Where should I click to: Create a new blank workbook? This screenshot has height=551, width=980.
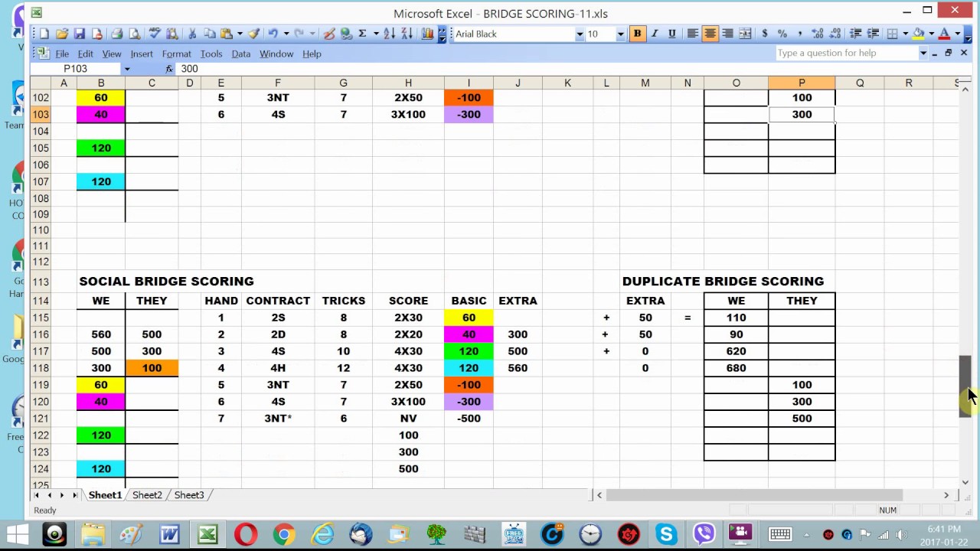(x=44, y=34)
